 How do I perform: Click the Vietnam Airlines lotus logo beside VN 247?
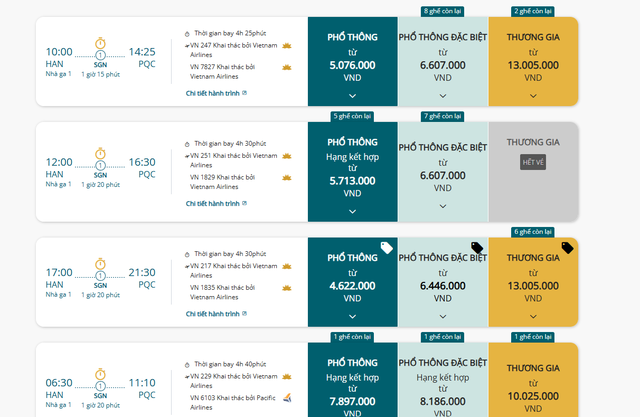click(x=287, y=46)
